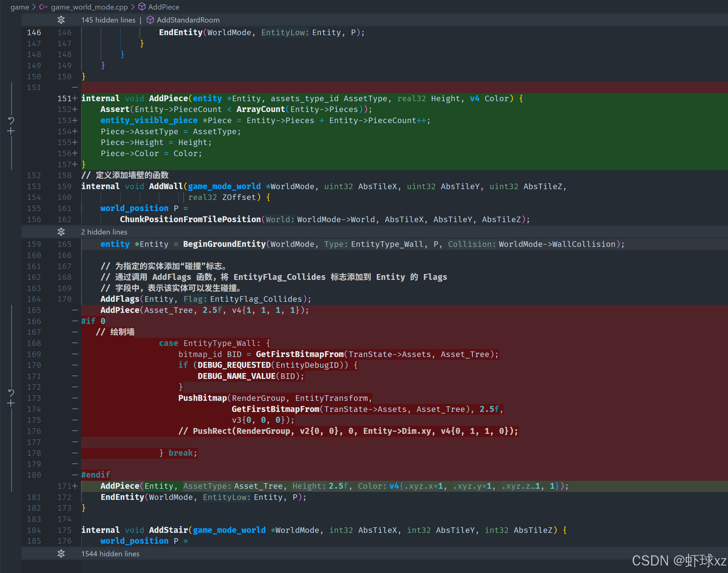Click the AddStair function name
The width and height of the screenshot is (728, 573).
click(168, 530)
